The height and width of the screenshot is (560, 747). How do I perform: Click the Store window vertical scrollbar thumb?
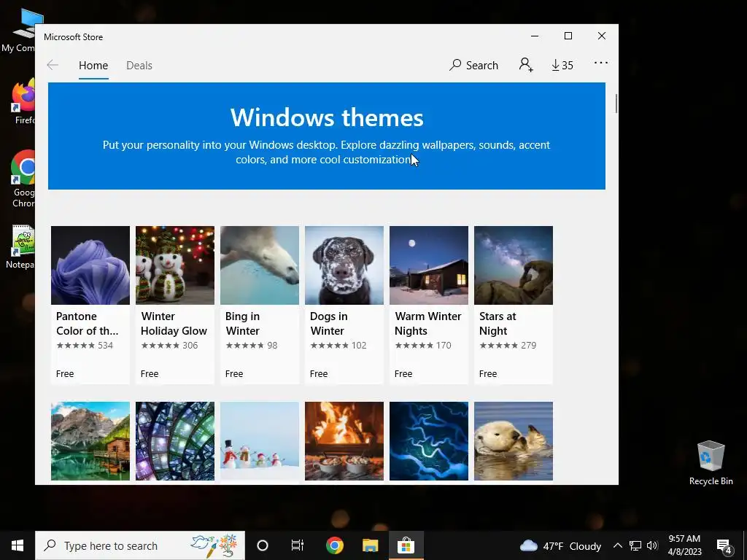point(616,104)
